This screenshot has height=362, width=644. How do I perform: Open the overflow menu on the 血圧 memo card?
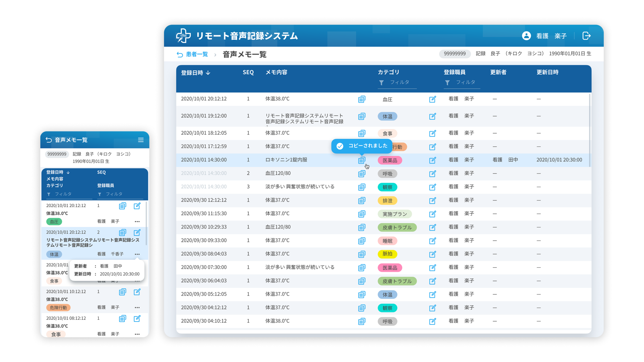pyautogui.click(x=137, y=221)
